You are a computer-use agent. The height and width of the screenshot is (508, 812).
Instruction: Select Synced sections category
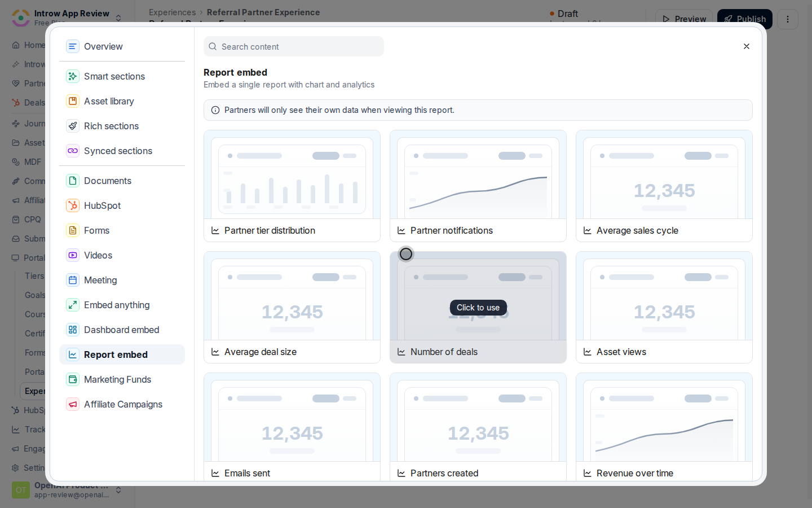122,151
